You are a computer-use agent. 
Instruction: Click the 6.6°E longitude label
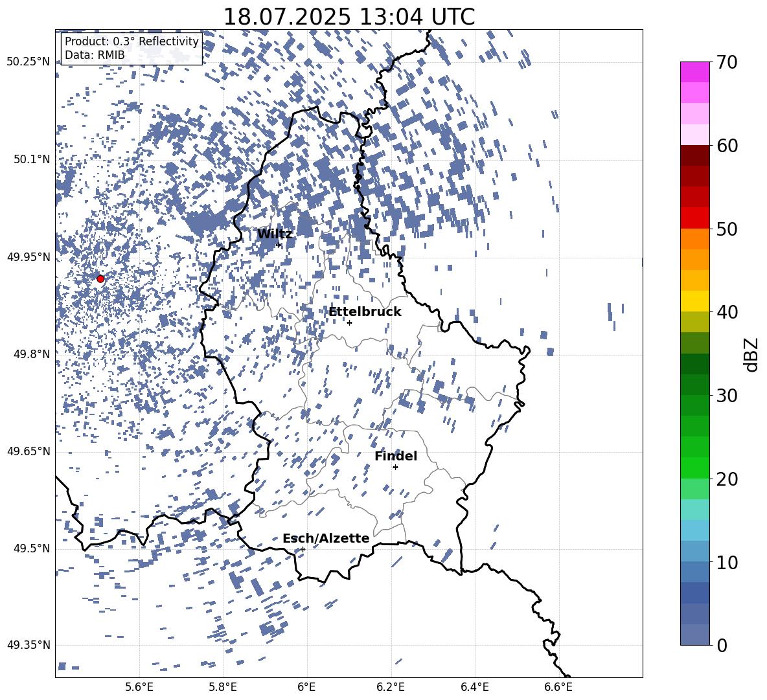(558, 687)
